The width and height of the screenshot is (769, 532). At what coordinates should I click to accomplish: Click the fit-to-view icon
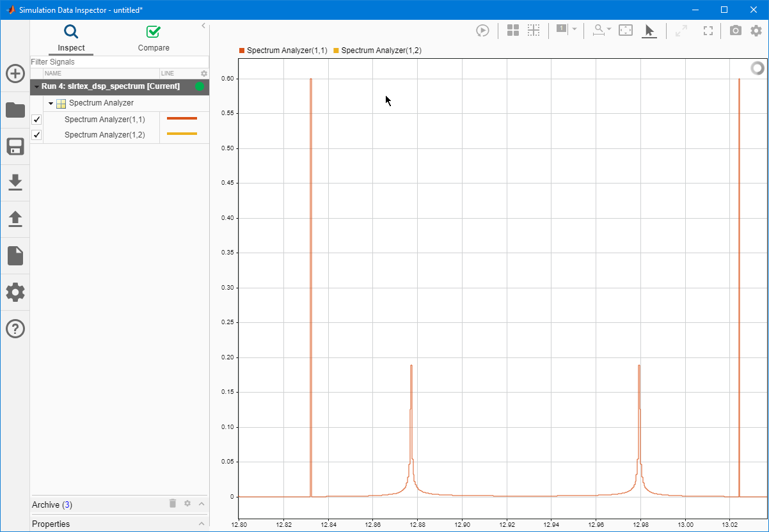[626, 30]
